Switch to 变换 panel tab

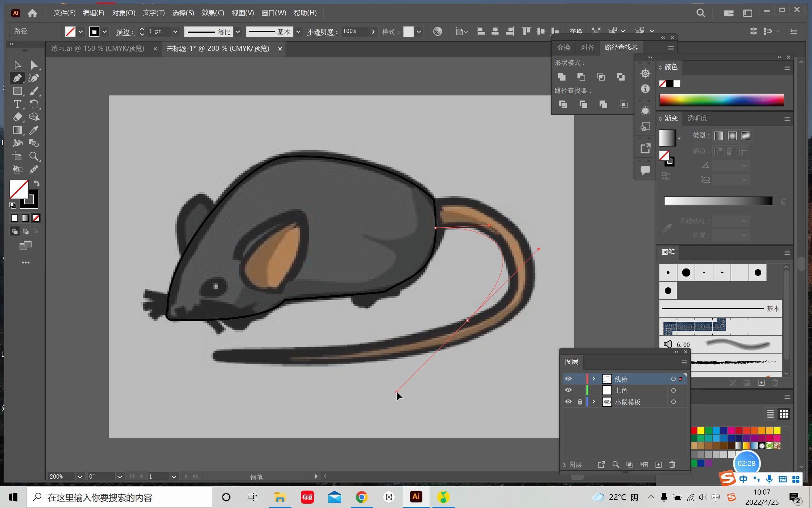(564, 48)
